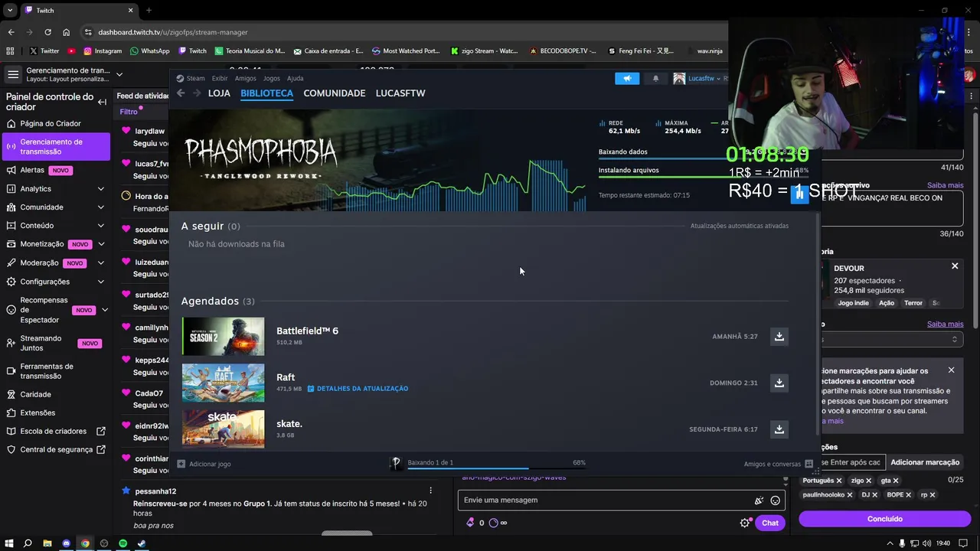Click the Envie uma mensagem chat input
Viewport: 980px width, 551px height.
coord(605,500)
